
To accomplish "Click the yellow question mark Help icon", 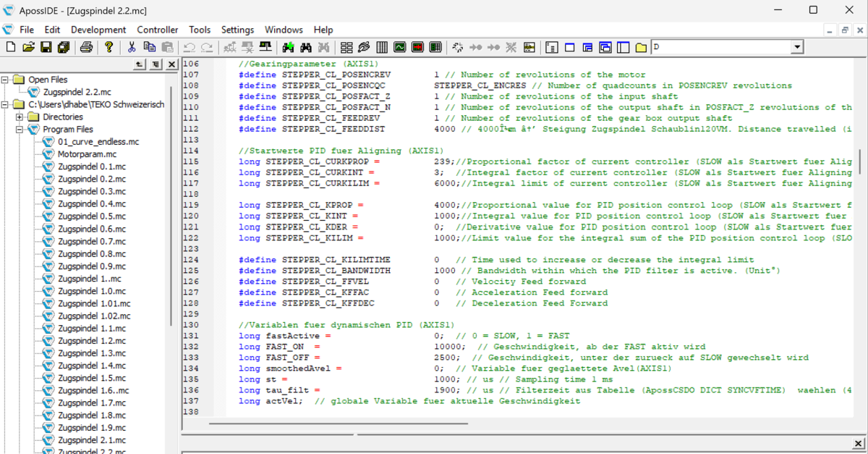I will pyautogui.click(x=109, y=48).
